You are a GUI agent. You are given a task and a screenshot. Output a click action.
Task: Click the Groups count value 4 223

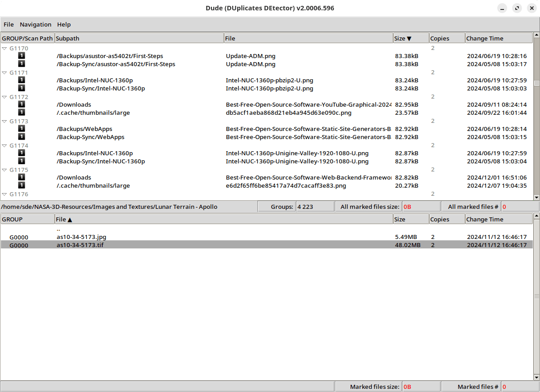coord(314,207)
